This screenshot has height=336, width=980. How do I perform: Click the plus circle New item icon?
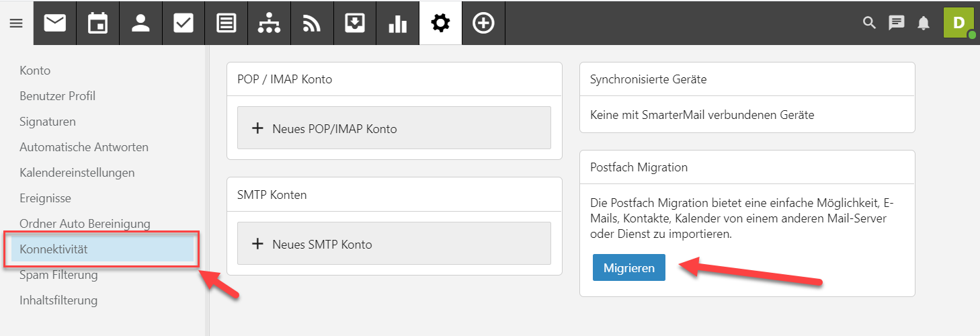coord(483,23)
